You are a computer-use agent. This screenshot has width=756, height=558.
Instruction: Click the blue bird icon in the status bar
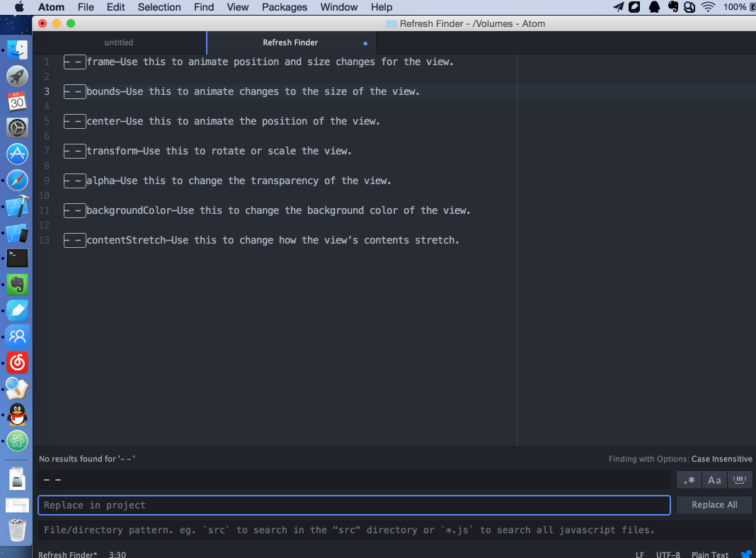pos(745,554)
